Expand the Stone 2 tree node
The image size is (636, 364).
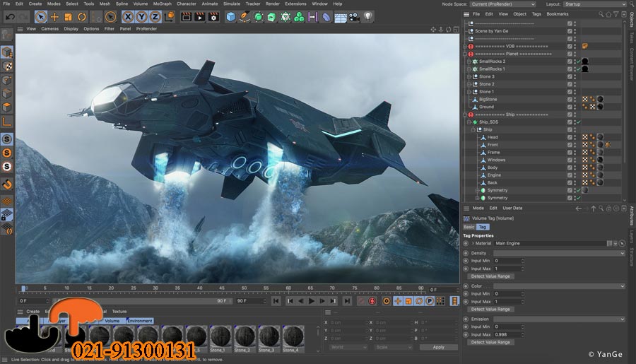[469, 84]
